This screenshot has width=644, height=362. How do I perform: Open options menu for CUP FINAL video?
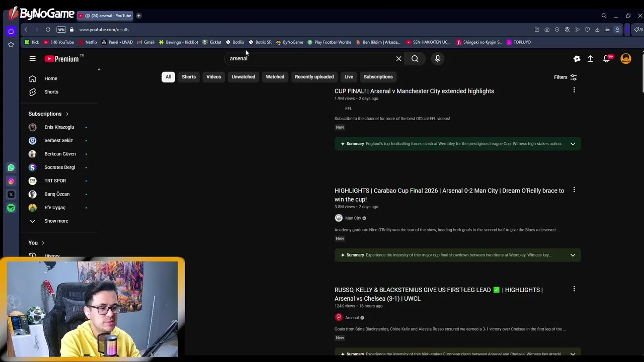(574, 90)
